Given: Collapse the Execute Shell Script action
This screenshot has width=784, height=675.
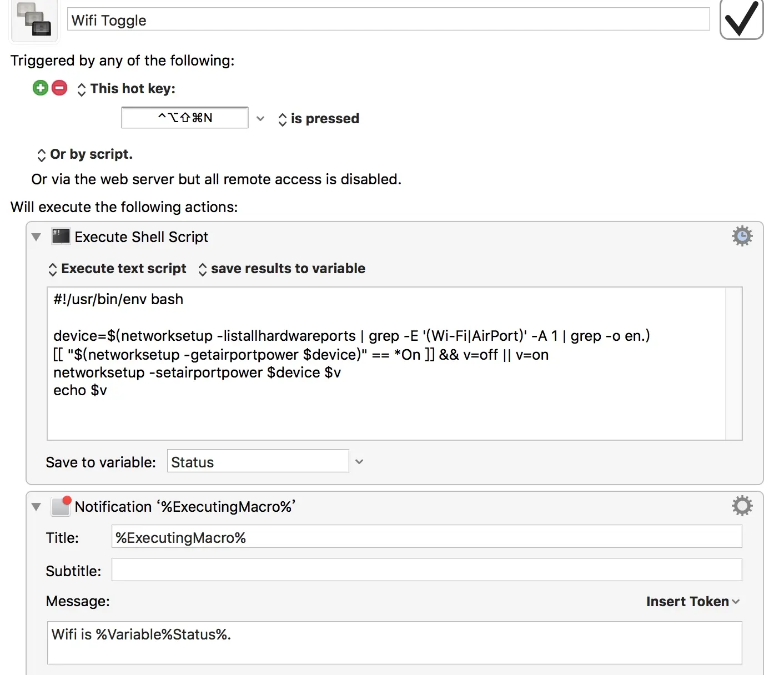Looking at the screenshot, I should coord(37,237).
